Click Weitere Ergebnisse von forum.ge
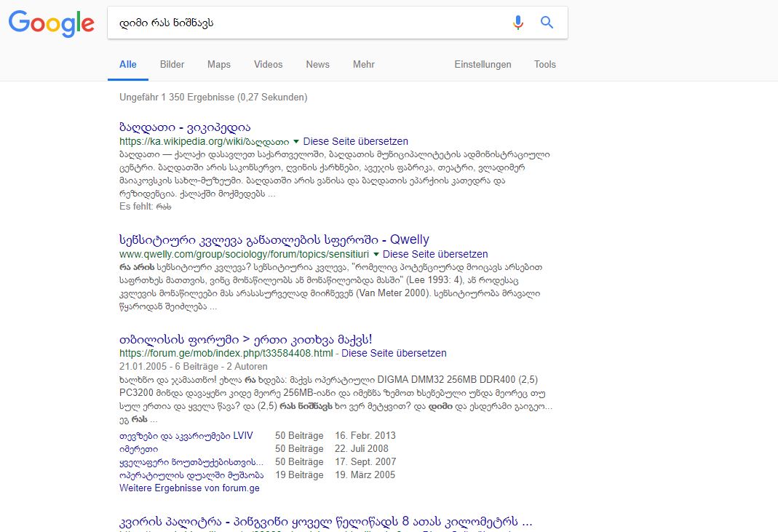The height and width of the screenshot is (532, 778). point(189,488)
